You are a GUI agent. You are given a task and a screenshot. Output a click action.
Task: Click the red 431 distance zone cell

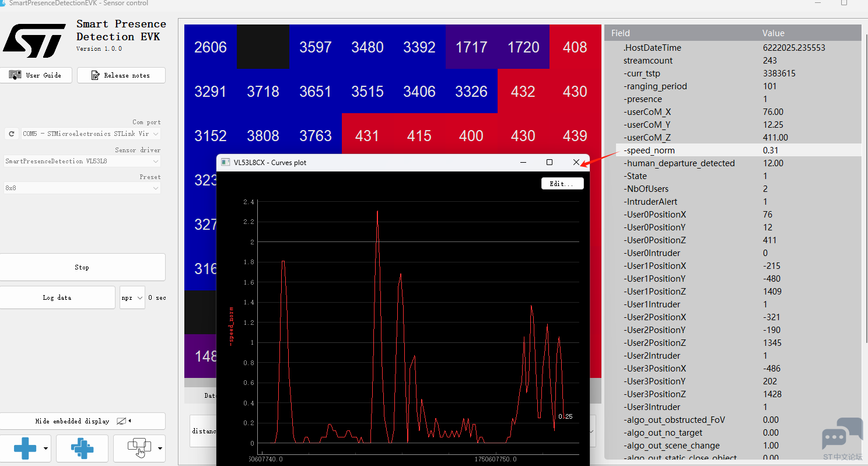click(x=367, y=136)
